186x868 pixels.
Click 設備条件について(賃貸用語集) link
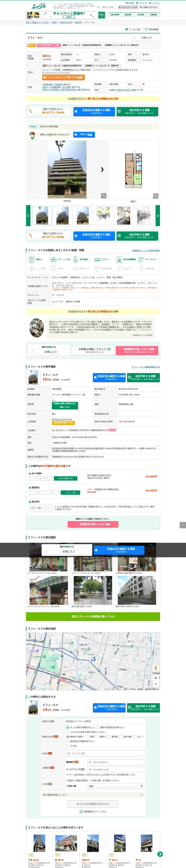146,251
